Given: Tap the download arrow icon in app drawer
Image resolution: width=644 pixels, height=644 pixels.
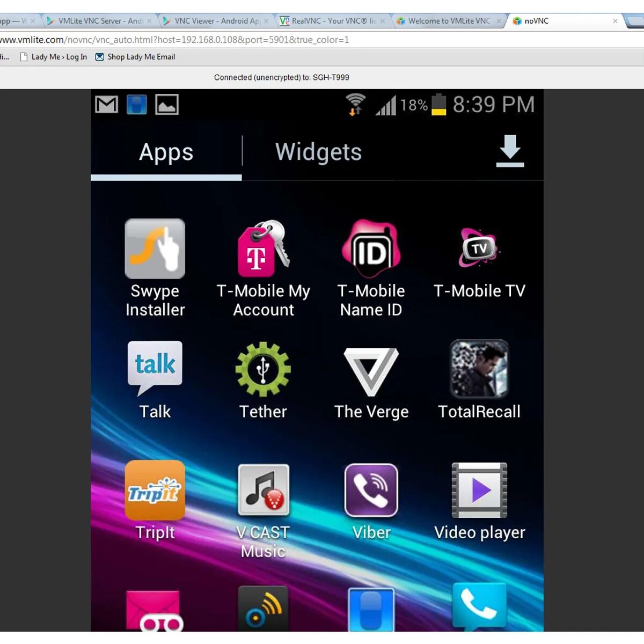Looking at the screenshot, I should [510, 151].
